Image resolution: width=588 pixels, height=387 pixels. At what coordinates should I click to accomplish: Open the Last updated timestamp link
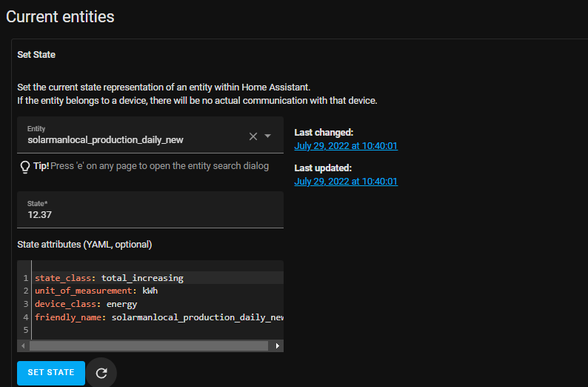click(346, 181)
